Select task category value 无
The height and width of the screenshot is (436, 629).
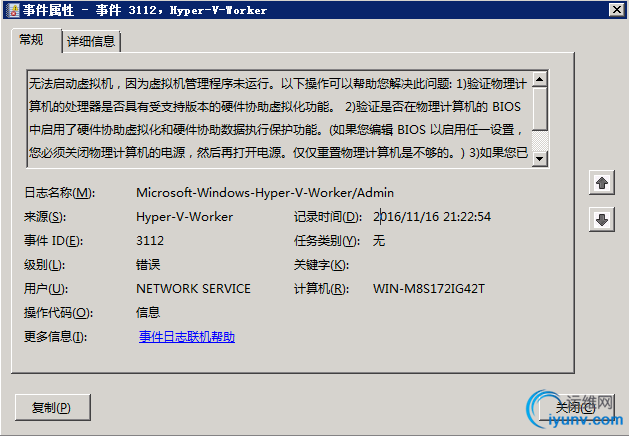pos(379,241)
